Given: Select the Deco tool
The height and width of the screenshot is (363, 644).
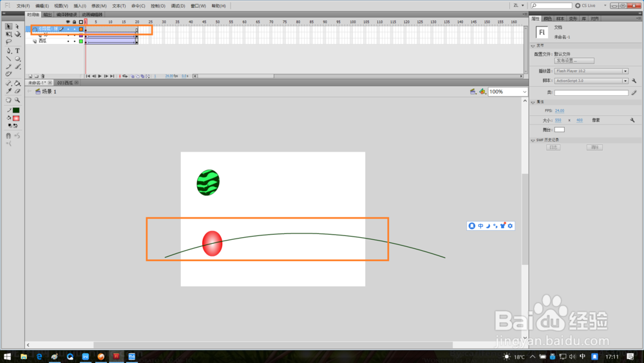Looking at the screenshot, I should 8,74.
